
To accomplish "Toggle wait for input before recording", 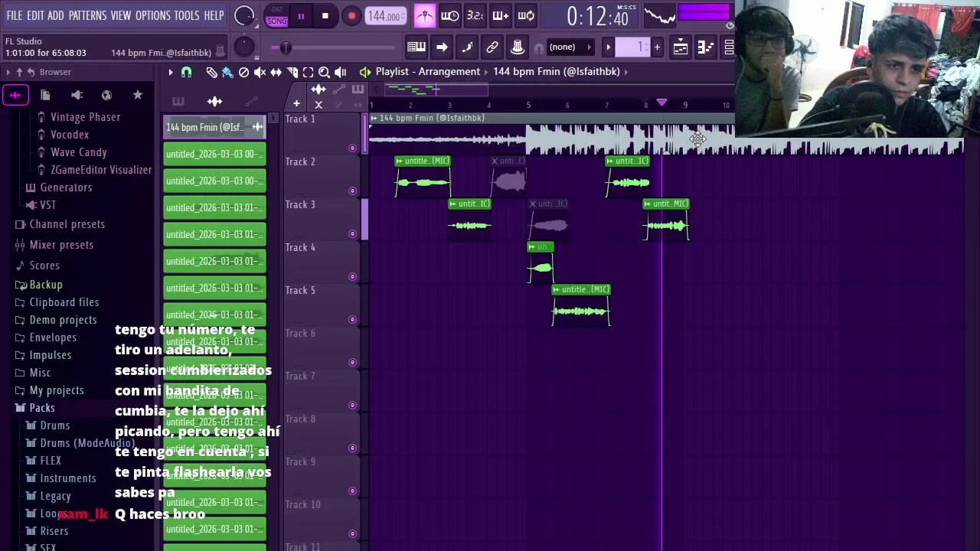I will 450,15.
